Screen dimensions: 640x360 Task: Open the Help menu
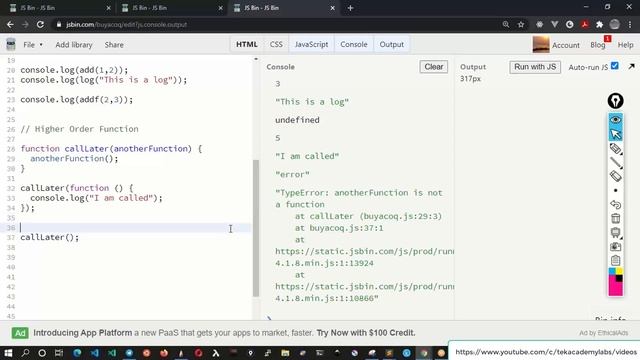click(x=625, y=45)
